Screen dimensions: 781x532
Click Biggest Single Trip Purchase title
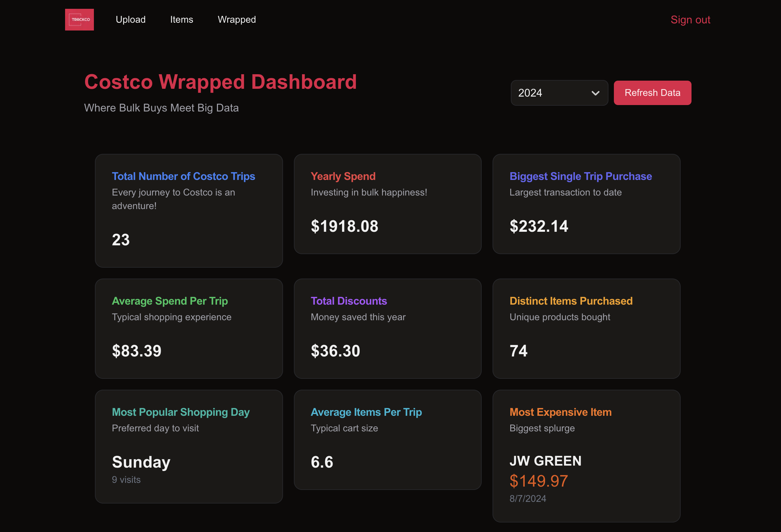point(581,176)
